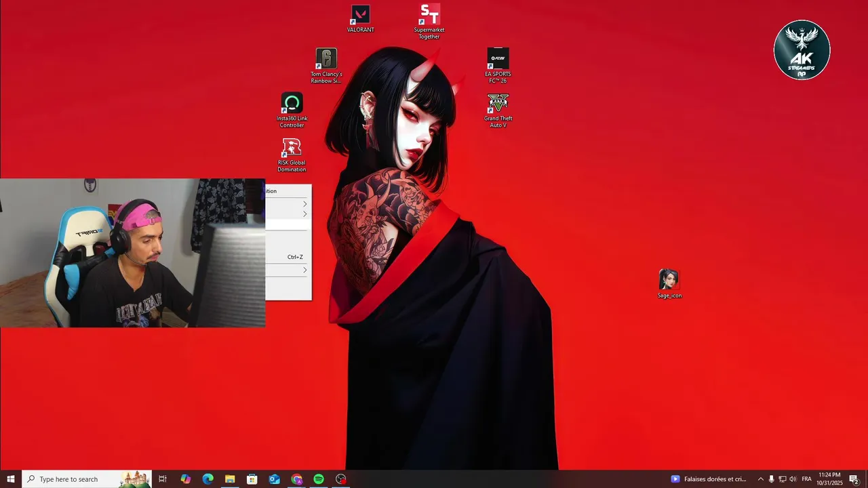
Task: Launch Supermarket Together shortcut
Action: tap(429, 21)
